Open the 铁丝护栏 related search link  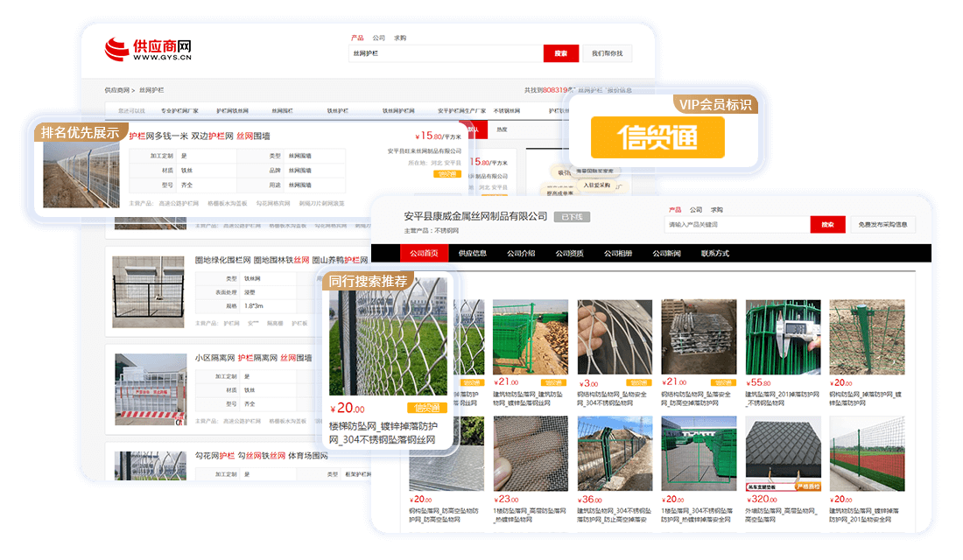[x=337, y=111]
